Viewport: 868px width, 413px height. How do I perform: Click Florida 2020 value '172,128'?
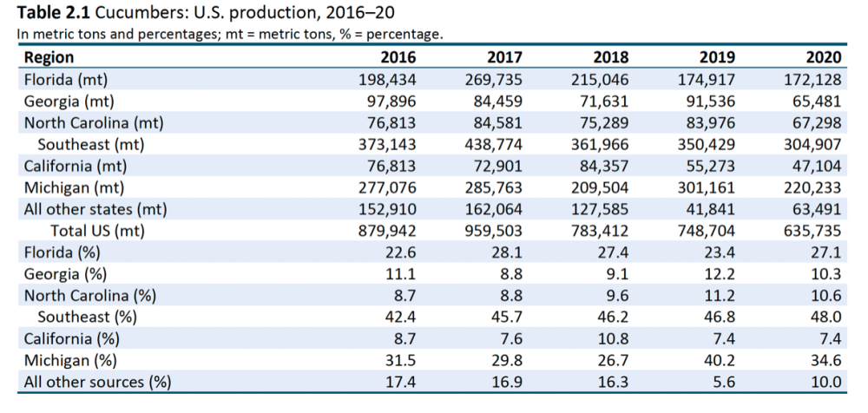click(812, 81)
